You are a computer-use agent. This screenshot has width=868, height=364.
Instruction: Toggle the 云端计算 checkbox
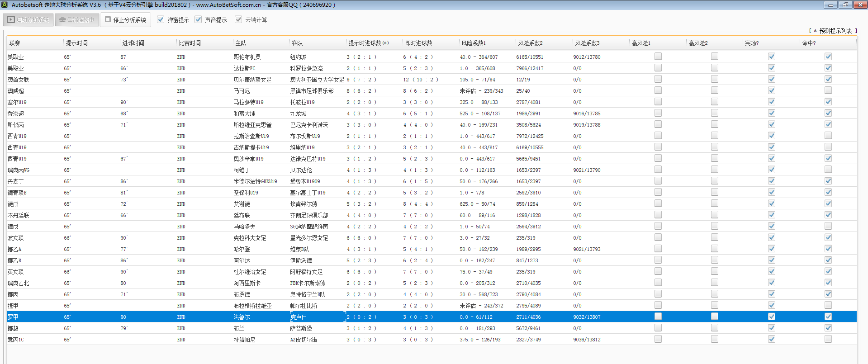click(238, 20)
